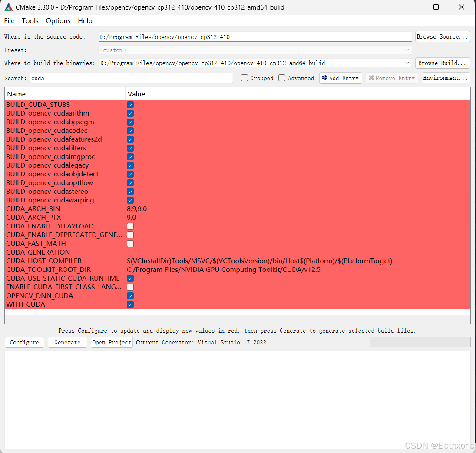Viewport: 476px width, 453px height.
Task: Click the Search field containing cuda
Action: click(x=132, y=78)
